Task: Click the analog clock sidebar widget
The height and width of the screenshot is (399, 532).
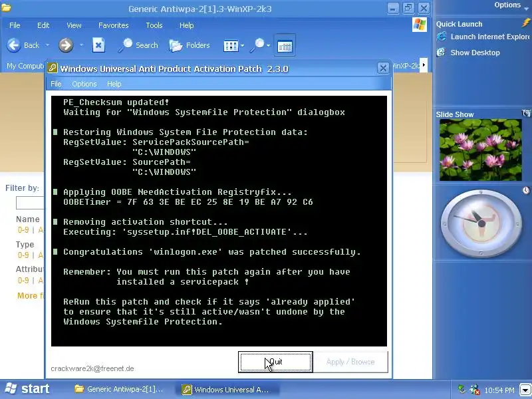Action: pyautogui.click(x=481, y=223)
